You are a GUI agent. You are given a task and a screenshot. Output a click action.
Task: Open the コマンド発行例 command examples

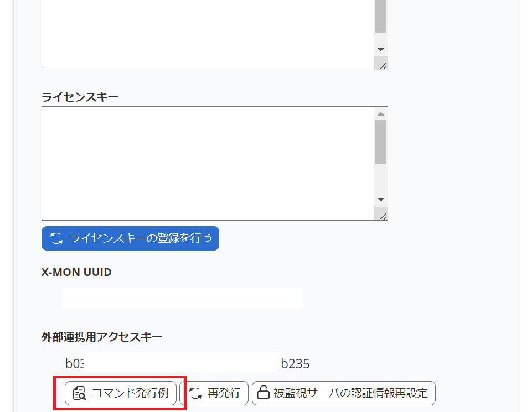click(121, 393)
